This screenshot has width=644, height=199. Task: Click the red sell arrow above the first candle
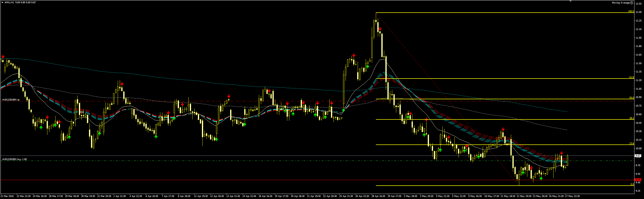pos(3,56)
